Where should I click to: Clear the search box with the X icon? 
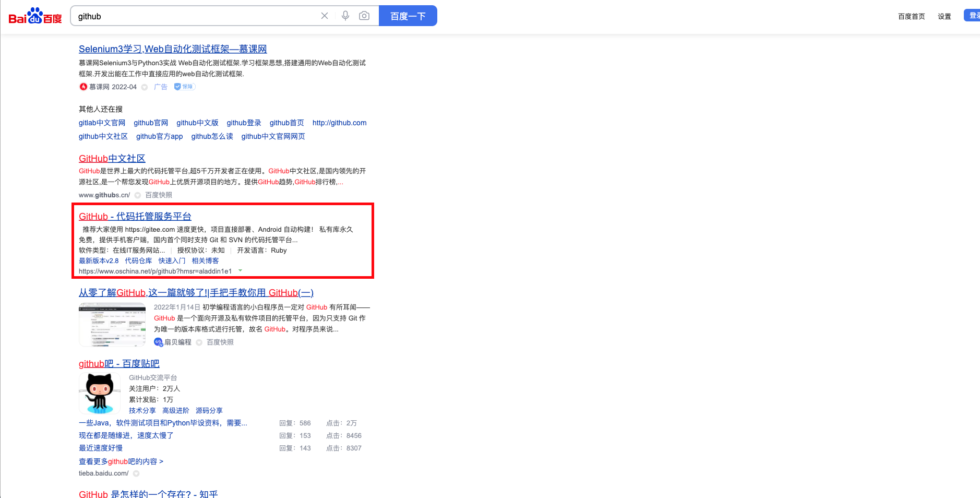click(x=325, y=16)
